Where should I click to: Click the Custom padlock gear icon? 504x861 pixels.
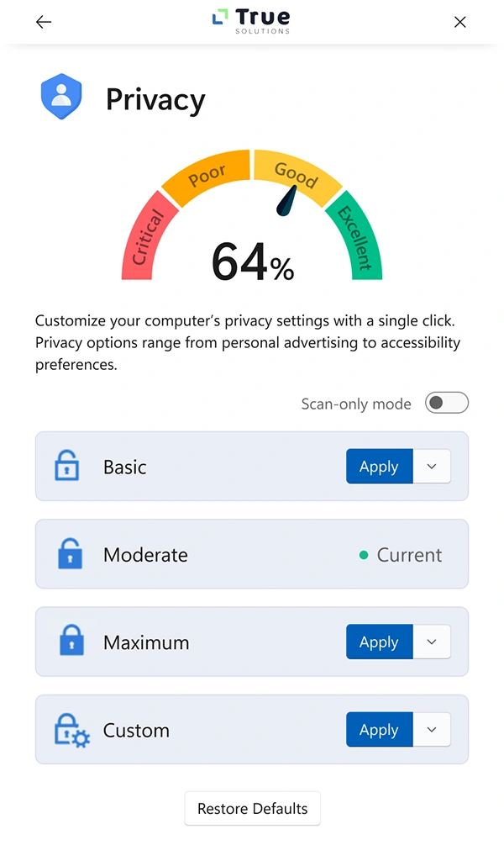[72, 729]
